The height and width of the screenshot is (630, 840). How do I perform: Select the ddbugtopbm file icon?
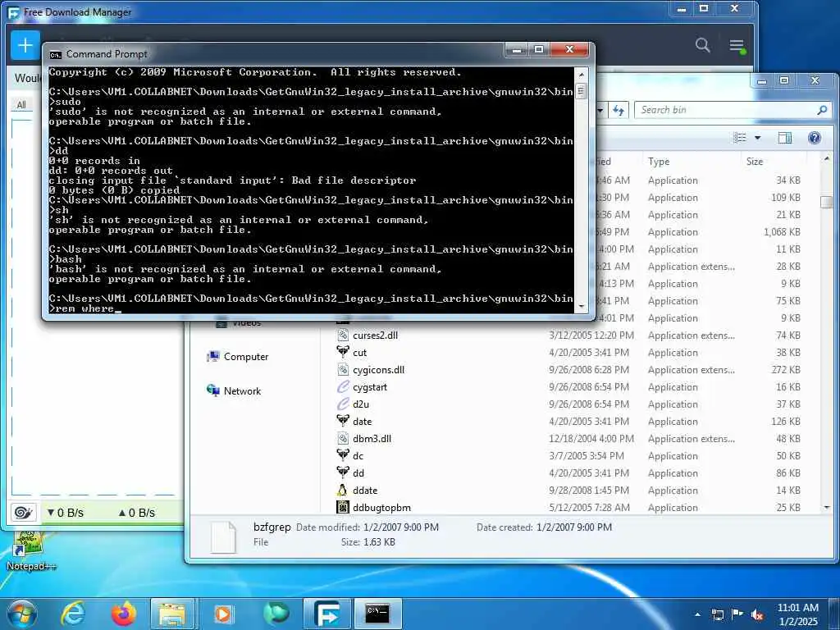click(343, 507)
